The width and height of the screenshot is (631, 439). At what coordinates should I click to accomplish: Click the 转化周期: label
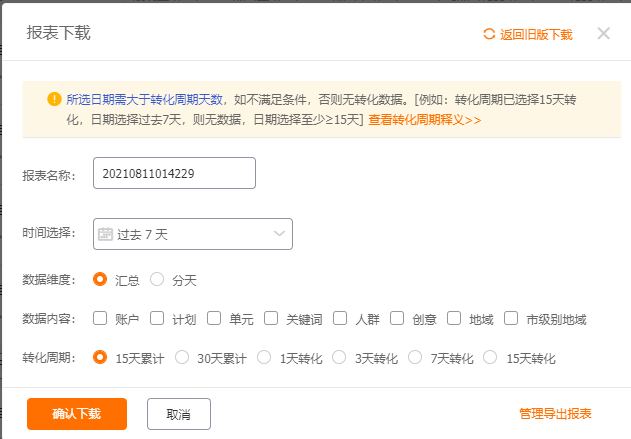[x=49, y=357]
